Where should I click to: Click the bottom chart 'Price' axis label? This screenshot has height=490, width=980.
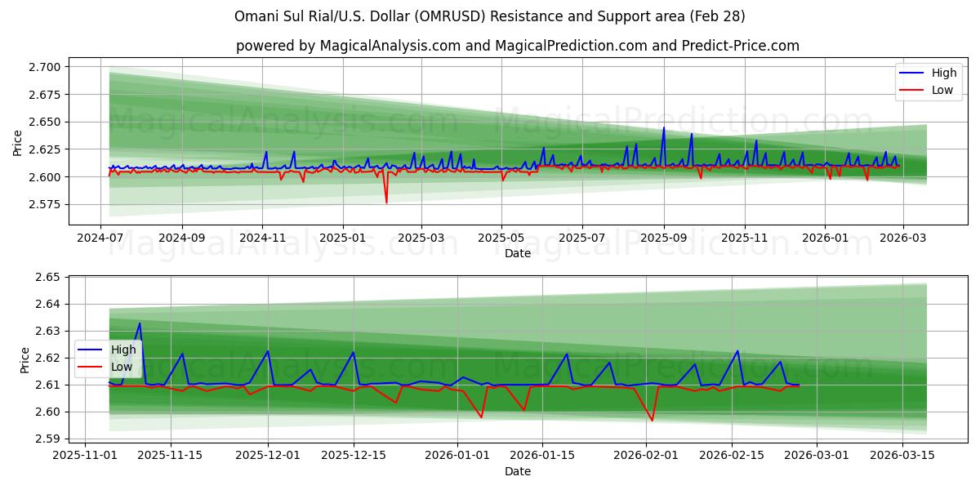pos(25,360)
